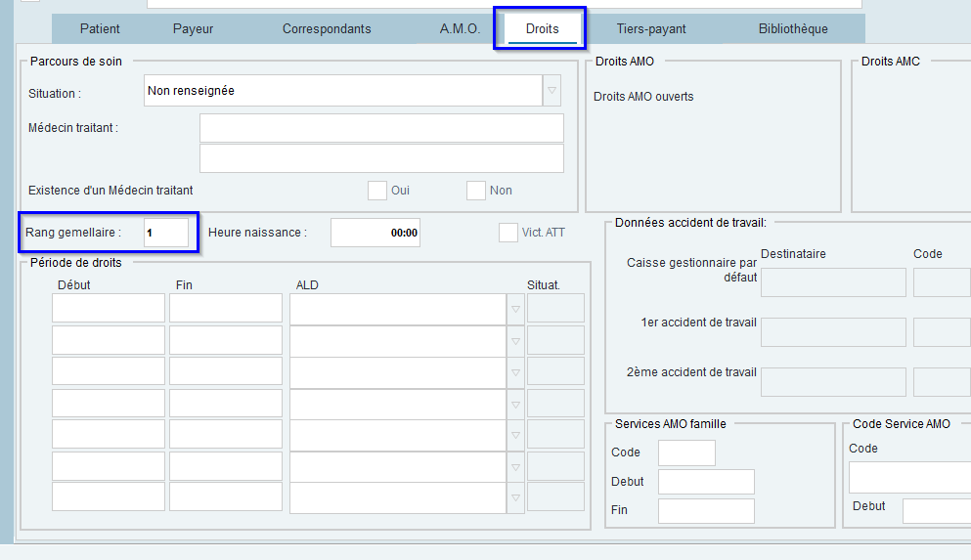Click the Rang gemellaire input field
Viewport: 971px width, 560px height.
[166, 233]
